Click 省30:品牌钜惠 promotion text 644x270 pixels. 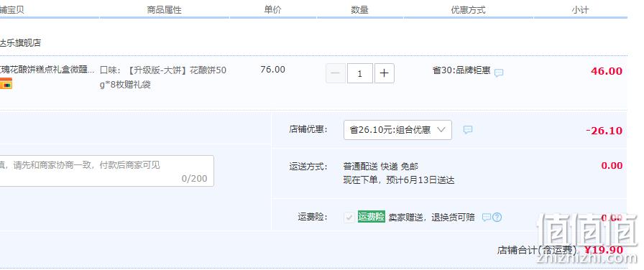pos(461,70)
